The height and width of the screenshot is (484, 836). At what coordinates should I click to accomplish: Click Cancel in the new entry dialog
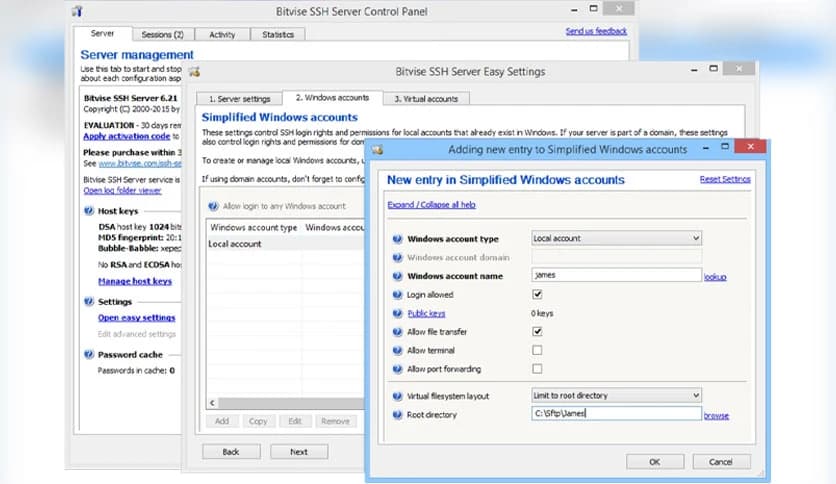click(x=721, y=462)
